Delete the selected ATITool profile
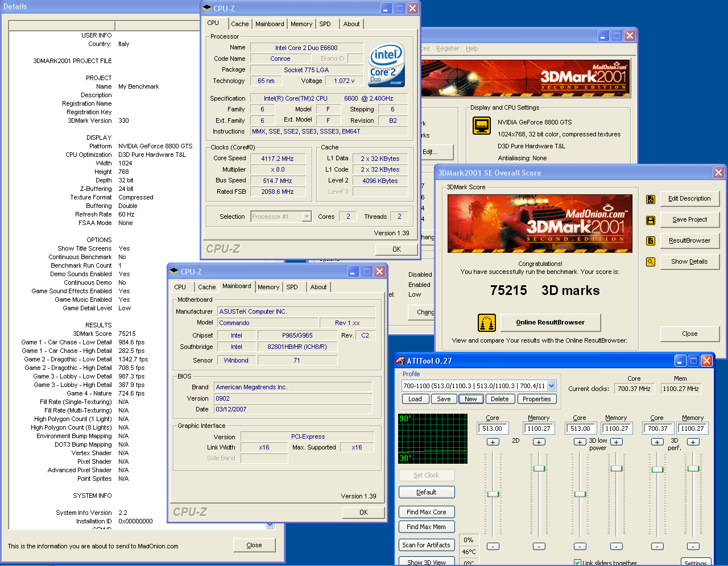Screen dimensions: 728x566 coord(500,399)
